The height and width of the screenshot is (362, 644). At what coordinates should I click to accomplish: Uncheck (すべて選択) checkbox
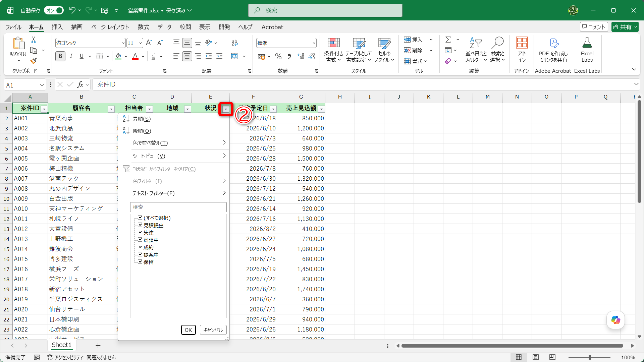tap(140, 218)
